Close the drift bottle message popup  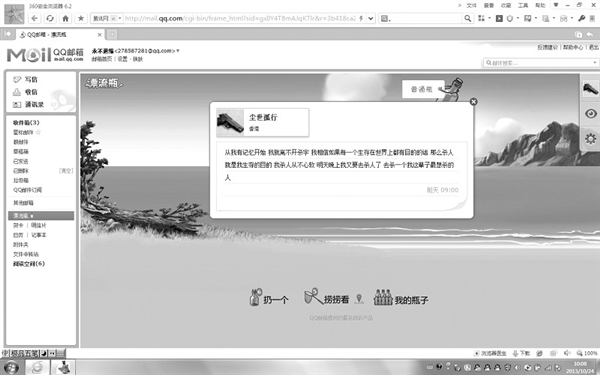click(x=473, y=101)
